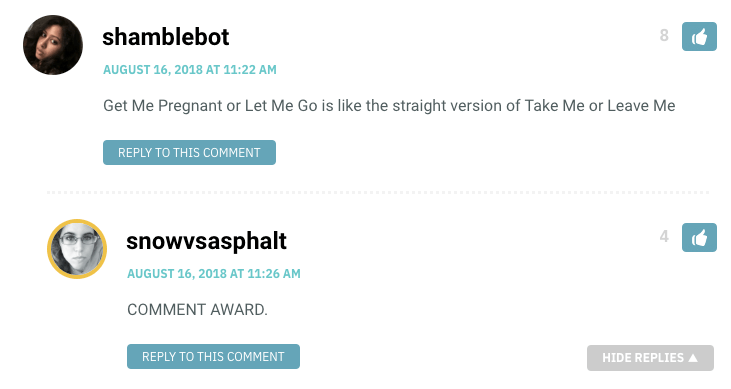Collapse the thread with Hide Replies
Viewport: 731px width, 389px height.
click(650, 358)
